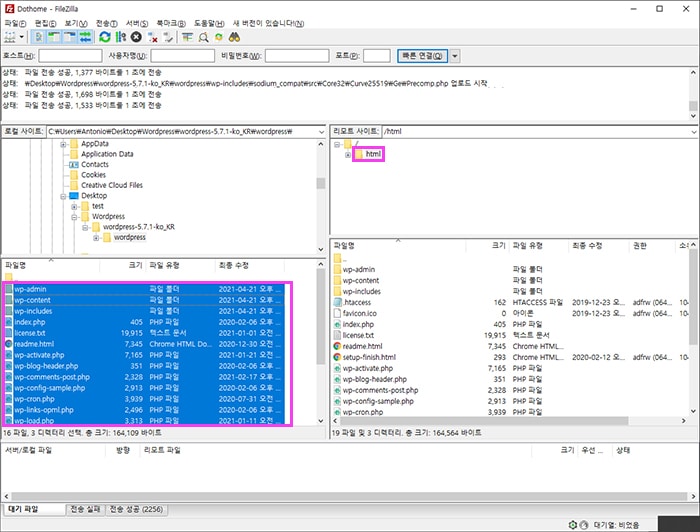Open the 북마크 menu
The image size is (700, 532).
(x=171, y=23)
